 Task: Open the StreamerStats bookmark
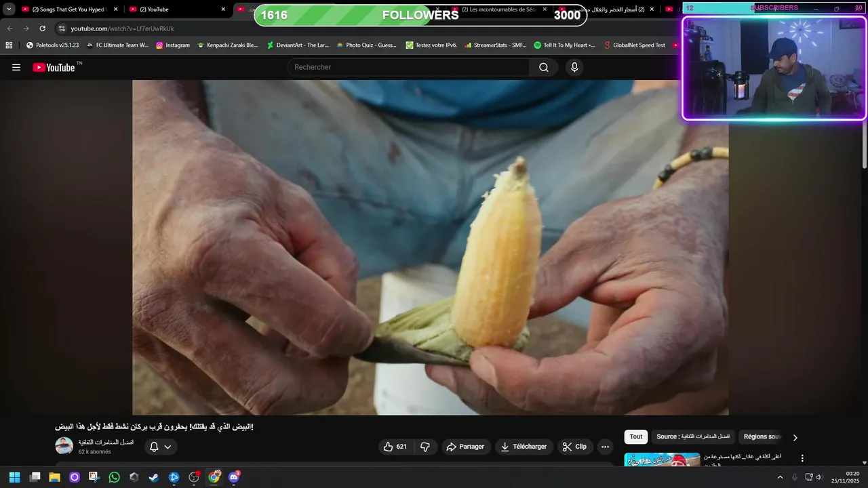[496, 45]
